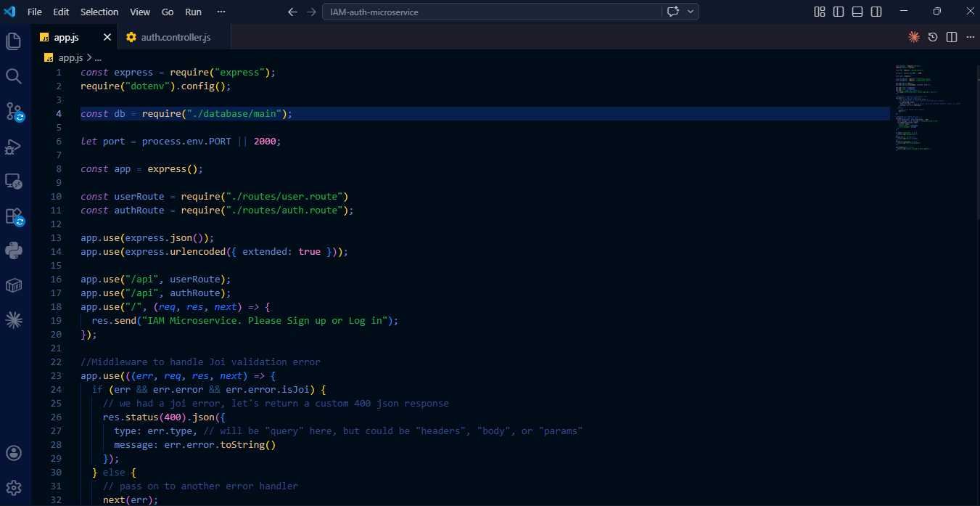This screenshot has height=506, width=980.
Task: Click app.js in the breadcrumb bar
Action: 71,57
